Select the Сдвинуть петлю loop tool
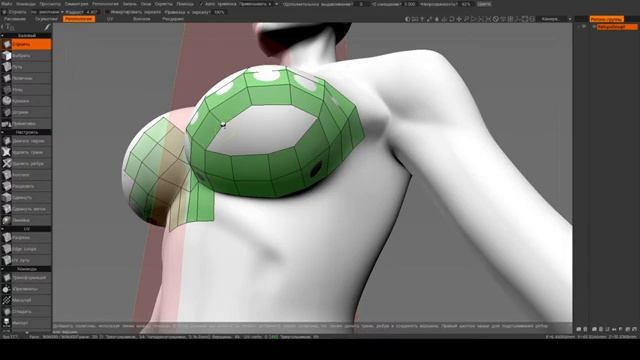The image size is (640, 360). pos(26,209)
